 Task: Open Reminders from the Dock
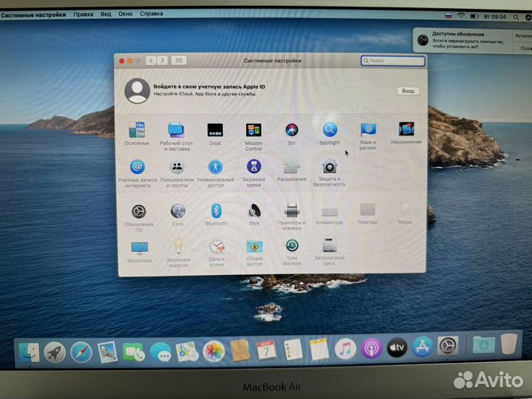(x=293, y=349)
